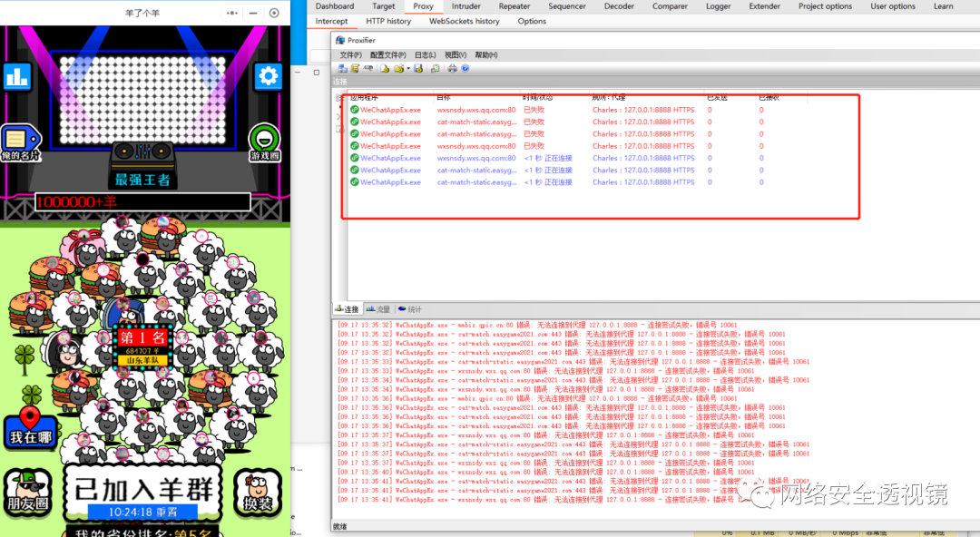This screenshot has width=980, height=537.
Task: Close the mini-program with the circle target button
Action: pos(274,13)
